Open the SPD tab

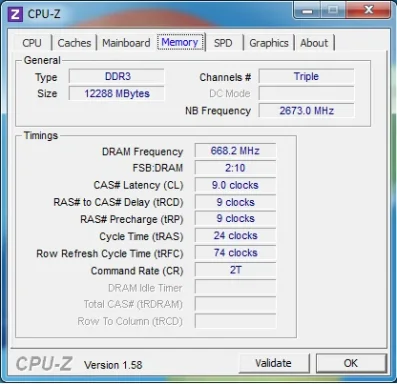pos(223,43)
